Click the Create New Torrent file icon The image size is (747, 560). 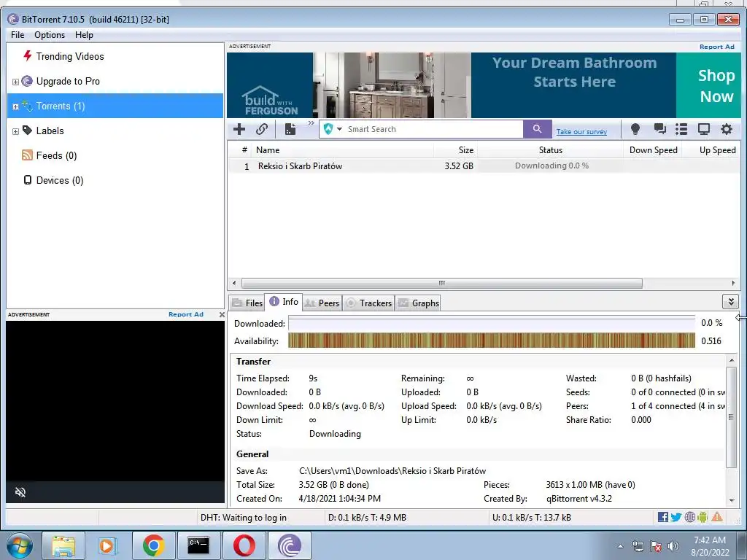coord(290,129)
